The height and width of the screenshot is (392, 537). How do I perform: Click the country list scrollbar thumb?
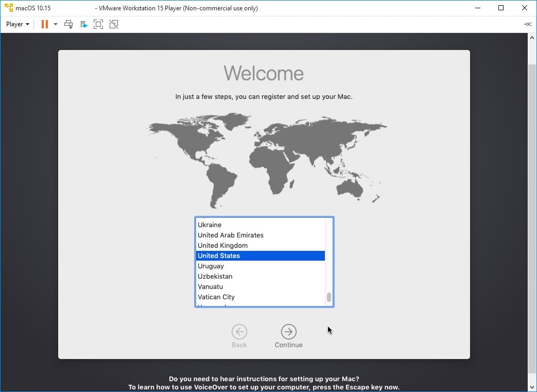click(x=329, y=297)
